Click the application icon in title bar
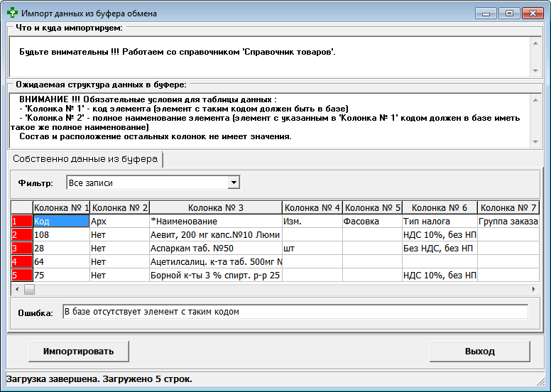Viewport: 551px width, 392px height. [x=13, y=13]
